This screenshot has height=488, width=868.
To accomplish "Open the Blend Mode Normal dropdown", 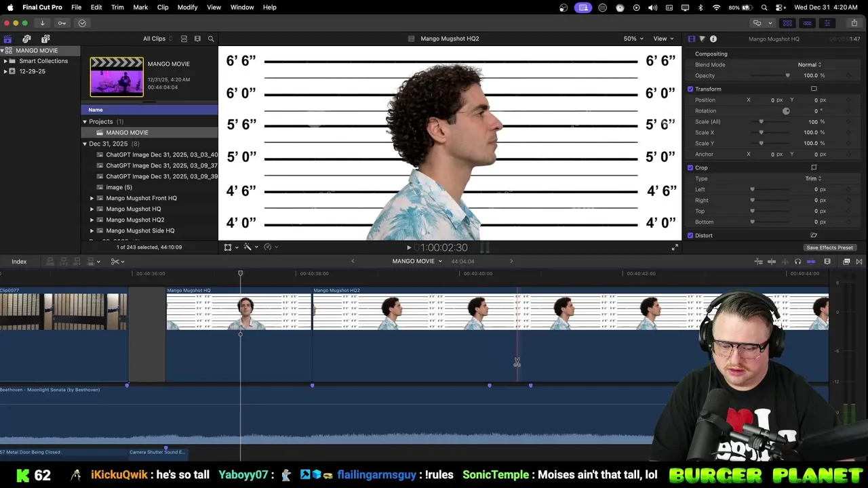I will tap(810, 64).
